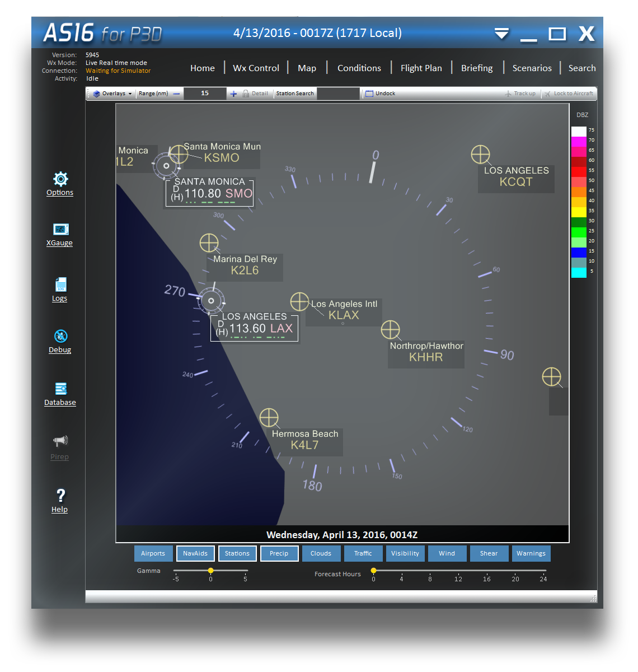This screenshot has height=672, width=638.
Task: Toggle the Wind overlay
Action: click(x=447, y=553)
